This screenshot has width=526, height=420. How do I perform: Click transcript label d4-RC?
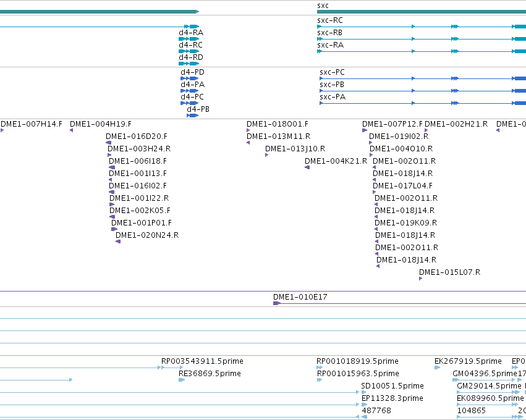click(x=190, y=45)
